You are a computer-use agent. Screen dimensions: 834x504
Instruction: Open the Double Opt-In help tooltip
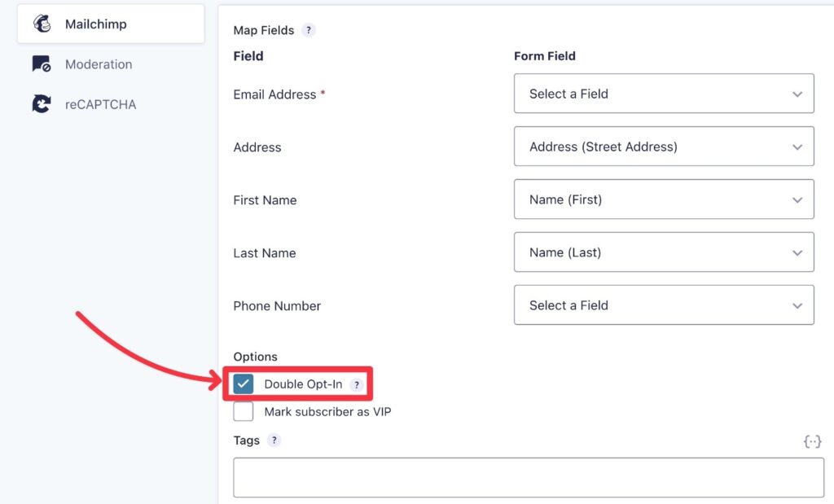pyautogui.click(x=357, y=384)
